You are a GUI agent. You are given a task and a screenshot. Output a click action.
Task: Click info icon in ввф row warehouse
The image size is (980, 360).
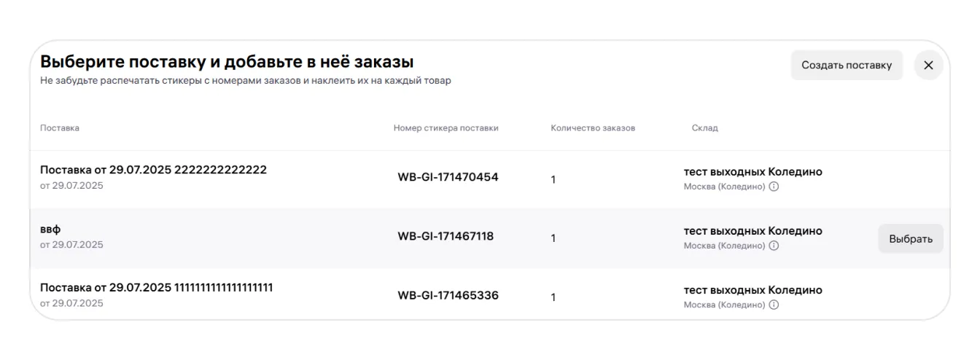pos(774,246)
